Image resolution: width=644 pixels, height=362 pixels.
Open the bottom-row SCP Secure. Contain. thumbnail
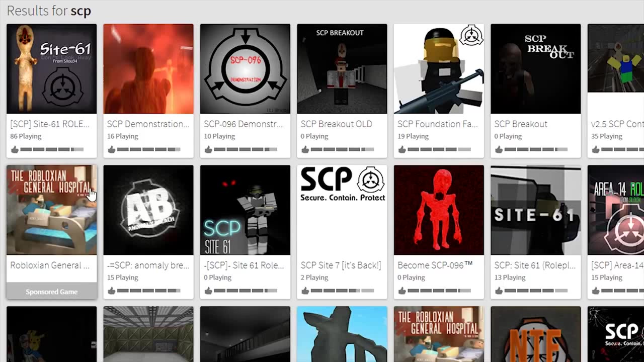pyautogui.click(x=616, y=334)
